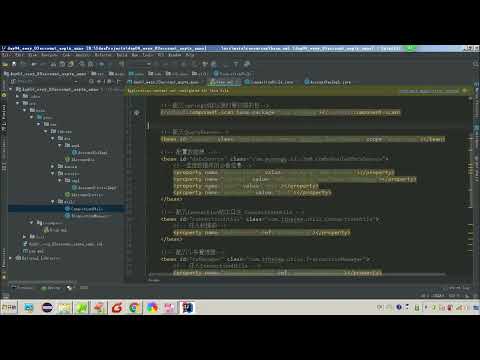Image resolution: width=480 pixels, height=360 pixels.
Task: Open the Terminal tool window button
Action: (x=22, y=288)
